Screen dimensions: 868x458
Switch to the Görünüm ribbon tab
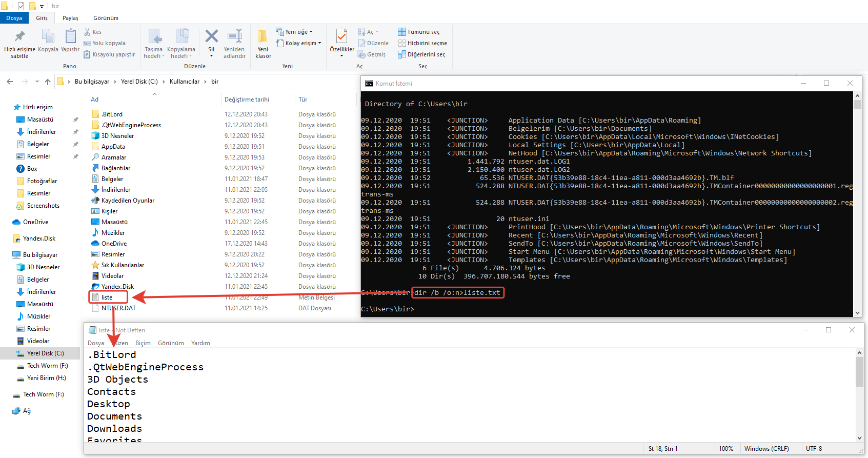pos(106,18)
